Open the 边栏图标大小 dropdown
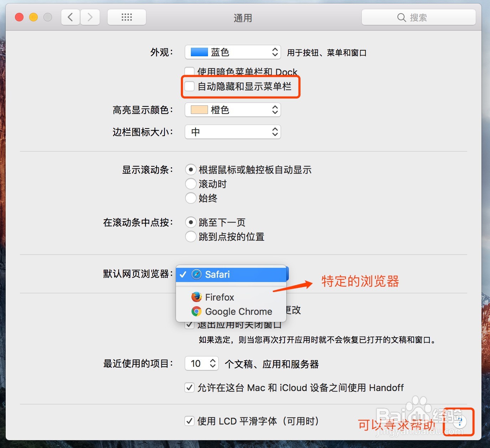This screenshot has width=490, height=448. [233, 132]
